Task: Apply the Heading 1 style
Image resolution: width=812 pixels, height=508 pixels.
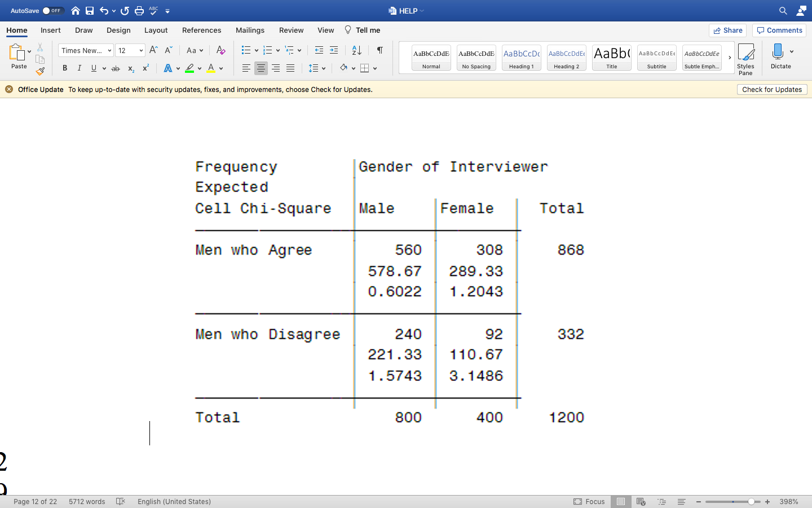Action: point(522,58)
